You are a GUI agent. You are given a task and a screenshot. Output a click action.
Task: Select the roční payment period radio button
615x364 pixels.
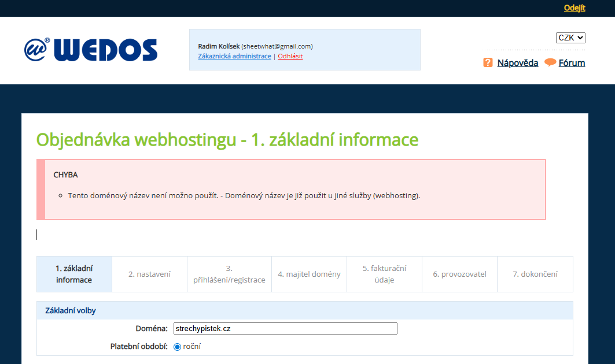pos(178,347)
